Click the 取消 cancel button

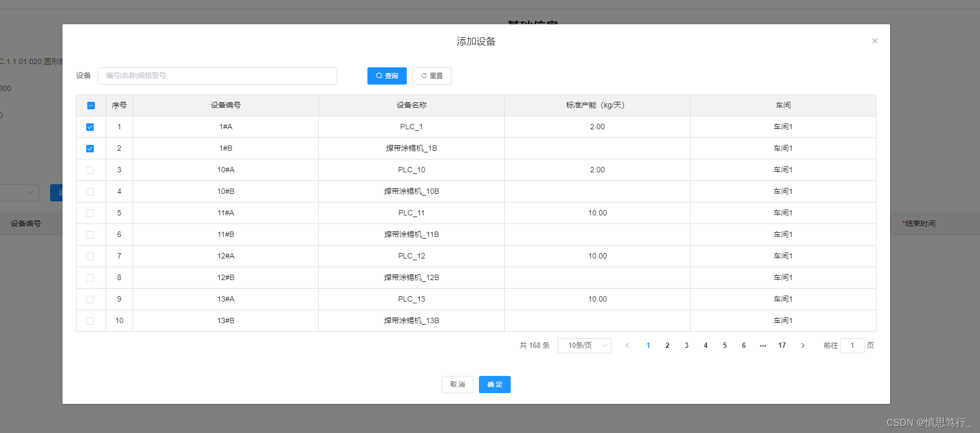(x=457, y=385)
